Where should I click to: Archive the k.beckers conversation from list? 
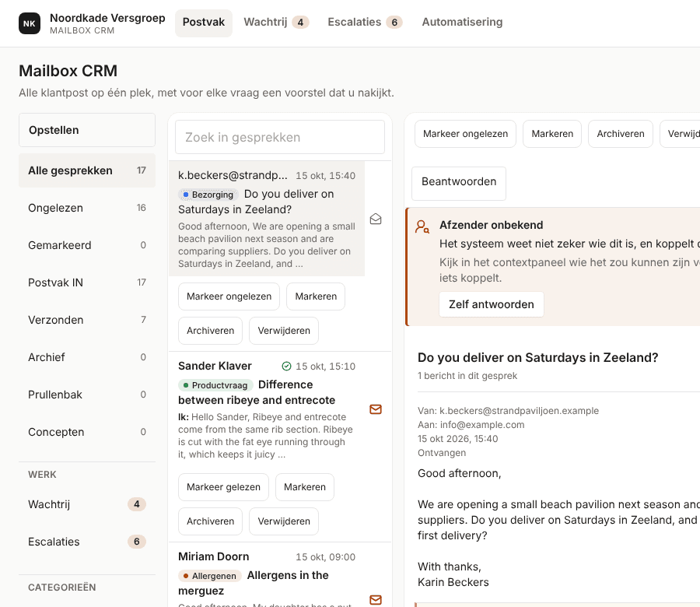point(210,331)
